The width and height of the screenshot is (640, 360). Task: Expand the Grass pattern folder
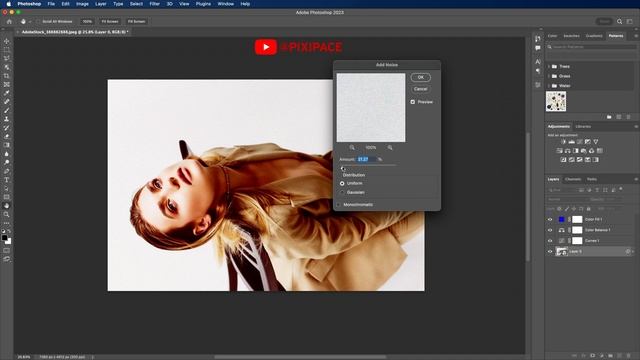click(x=549, y=76)
